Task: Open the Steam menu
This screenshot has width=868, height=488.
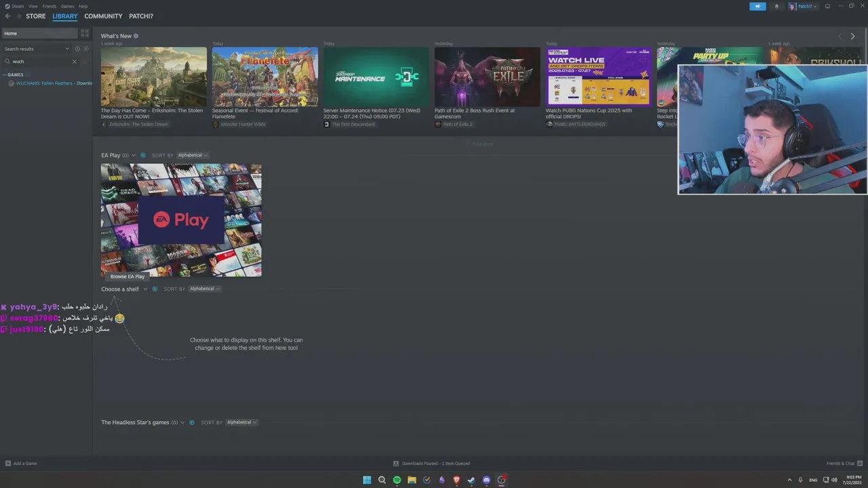Action: pyautogui.click(x=17, y=6)
